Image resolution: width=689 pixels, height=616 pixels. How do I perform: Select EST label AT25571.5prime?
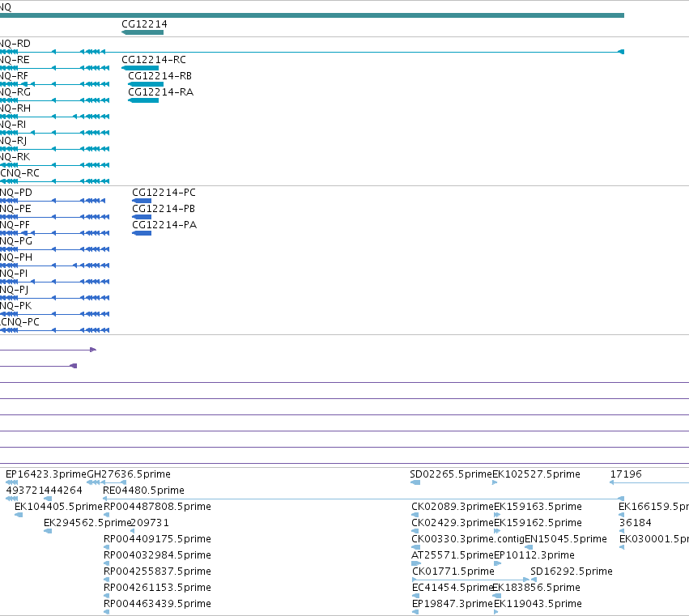453,556
